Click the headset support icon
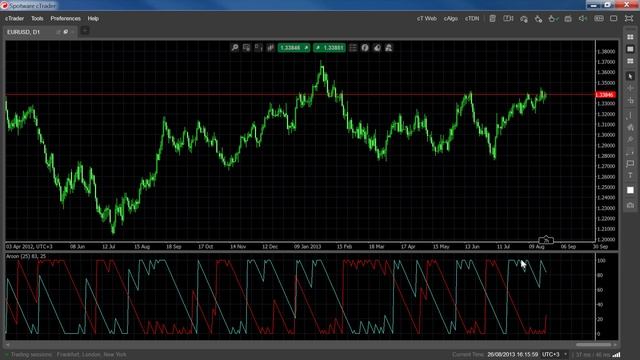 pos(524,19)
